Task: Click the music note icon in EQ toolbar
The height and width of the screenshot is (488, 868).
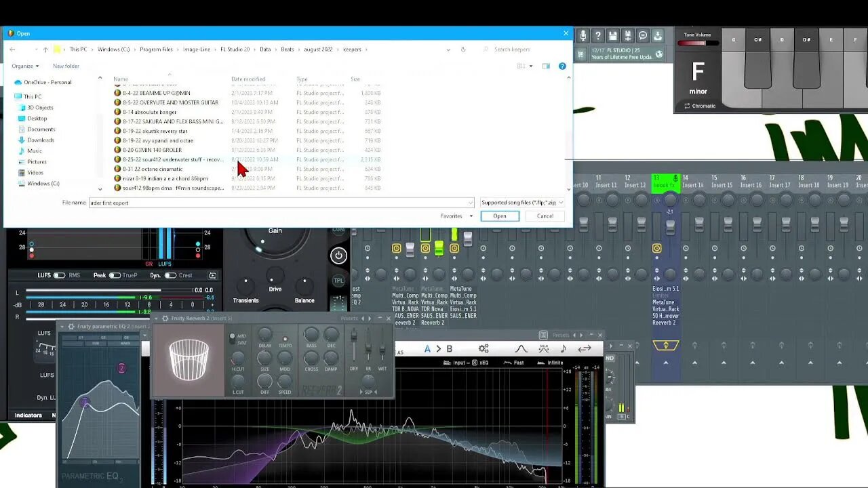Action: pos(563,348)
